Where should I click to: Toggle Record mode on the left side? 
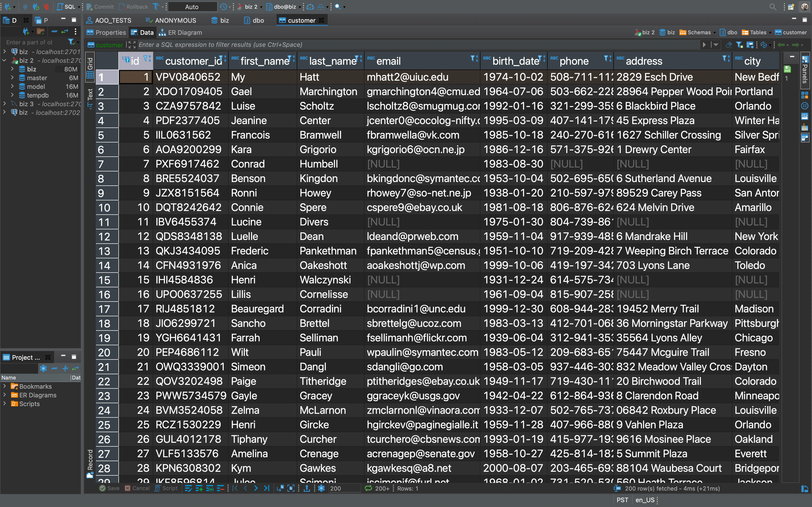90,463
